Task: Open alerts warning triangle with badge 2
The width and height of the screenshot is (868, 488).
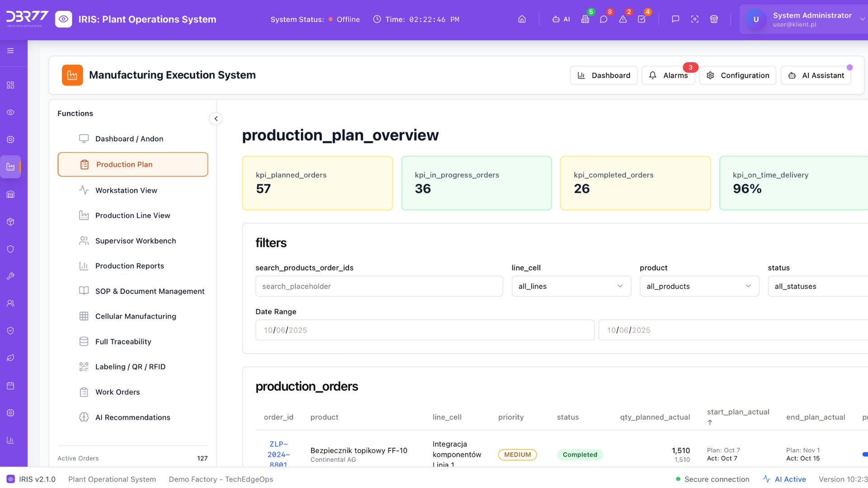Action: pyautogui.click(x=623, y=19)
